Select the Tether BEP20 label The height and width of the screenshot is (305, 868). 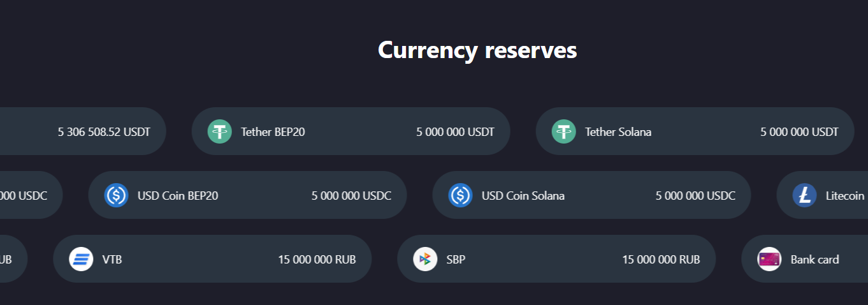point(273,132)
